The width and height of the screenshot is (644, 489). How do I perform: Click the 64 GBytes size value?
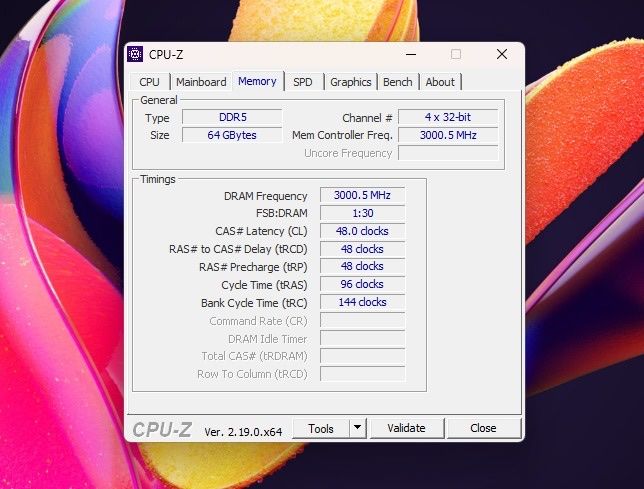point(232,135)
